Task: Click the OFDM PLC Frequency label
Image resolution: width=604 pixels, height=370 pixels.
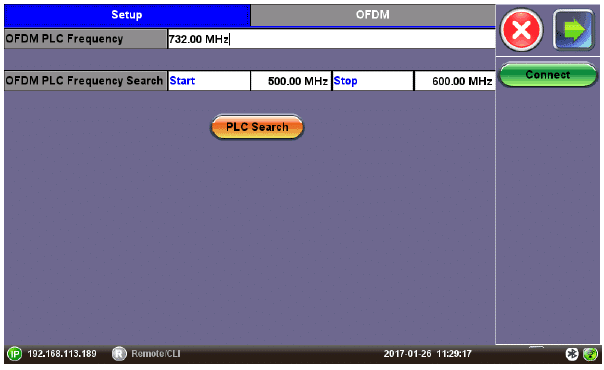Action: pyautogui.click(x=64, y=39)
